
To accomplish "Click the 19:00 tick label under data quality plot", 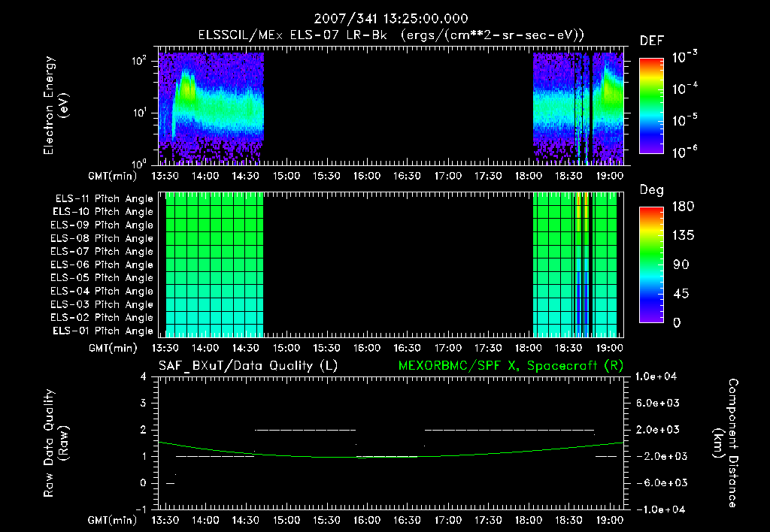I will point(609,520).
